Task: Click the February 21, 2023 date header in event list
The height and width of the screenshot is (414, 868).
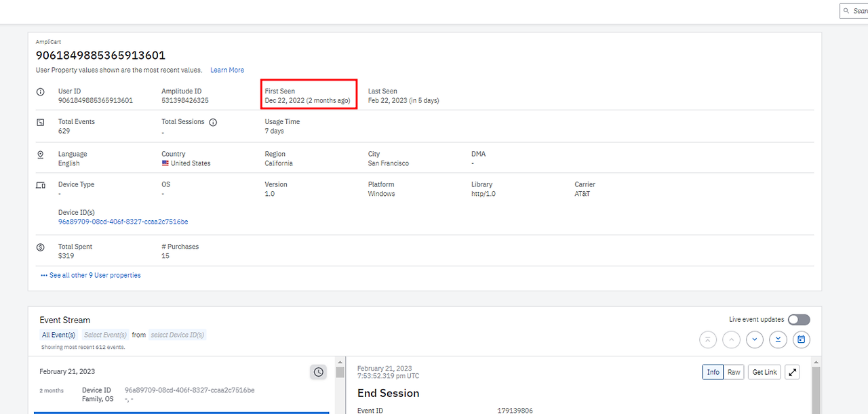Action: click(x=67, y=371)
